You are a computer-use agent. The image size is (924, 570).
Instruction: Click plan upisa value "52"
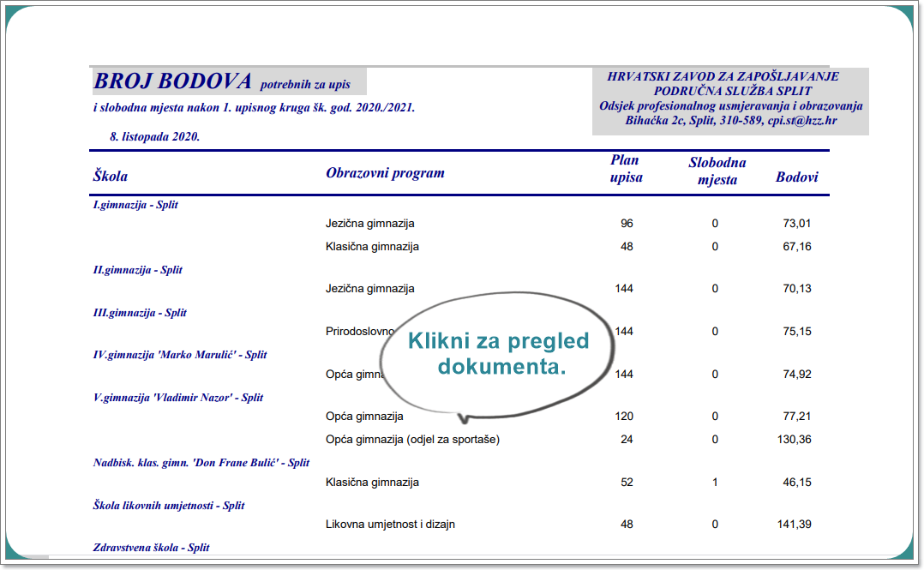[627, 483]
